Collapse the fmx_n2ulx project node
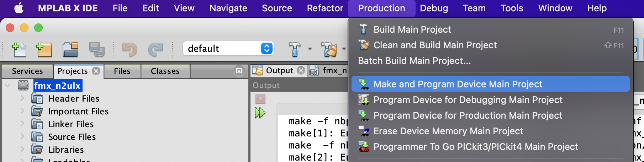This screenshot has height=162, width=644. click(x=7, y=85)
